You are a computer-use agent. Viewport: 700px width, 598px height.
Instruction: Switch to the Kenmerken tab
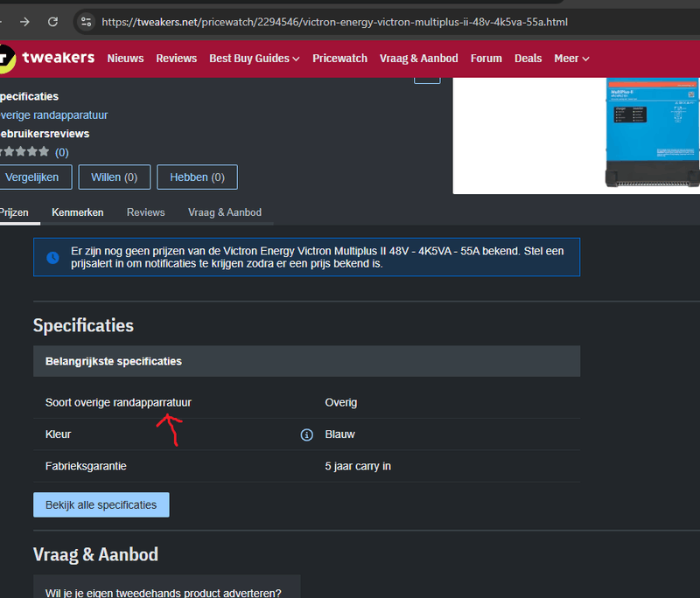(78, 212)
